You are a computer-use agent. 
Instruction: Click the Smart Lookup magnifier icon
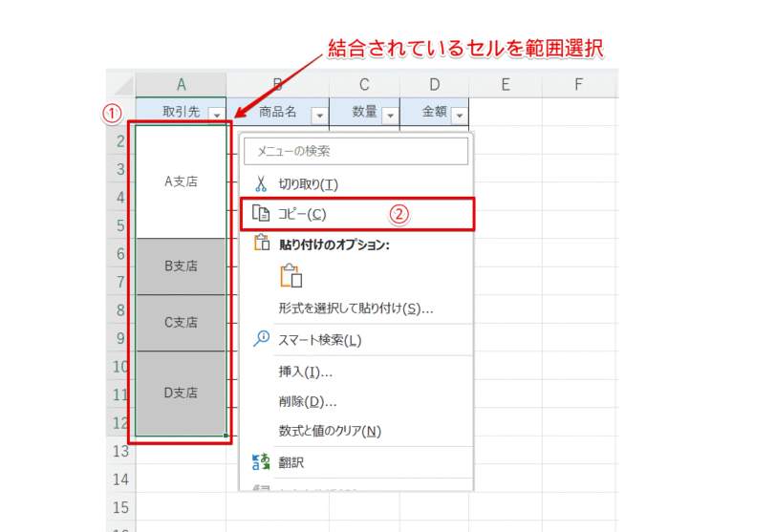pyautogui.click(x=261, y=339)
